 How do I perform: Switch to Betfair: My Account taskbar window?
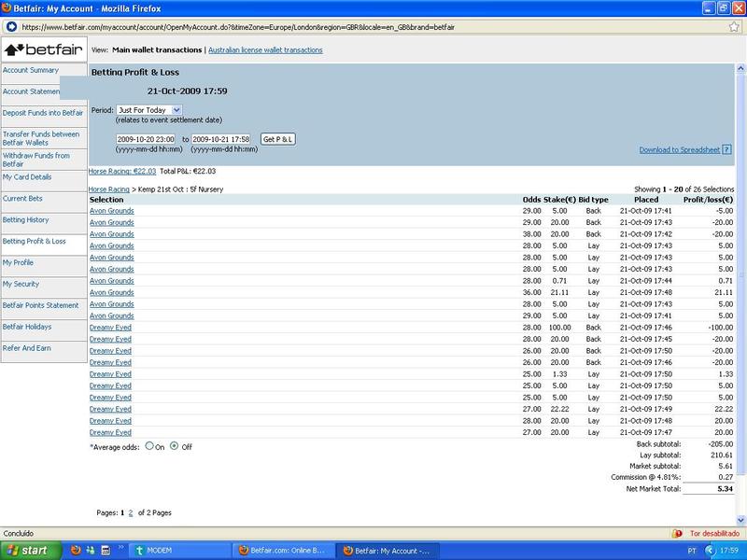click(387, 551)
